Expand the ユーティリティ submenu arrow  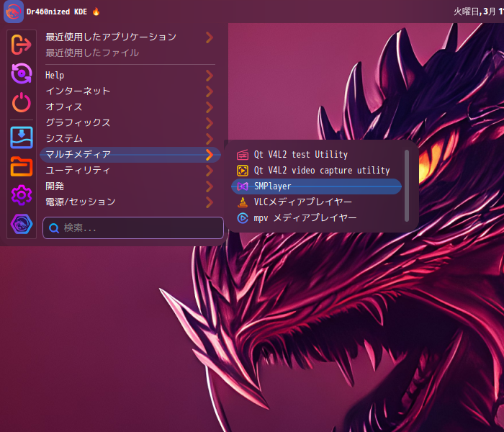[x=210, y=171]
